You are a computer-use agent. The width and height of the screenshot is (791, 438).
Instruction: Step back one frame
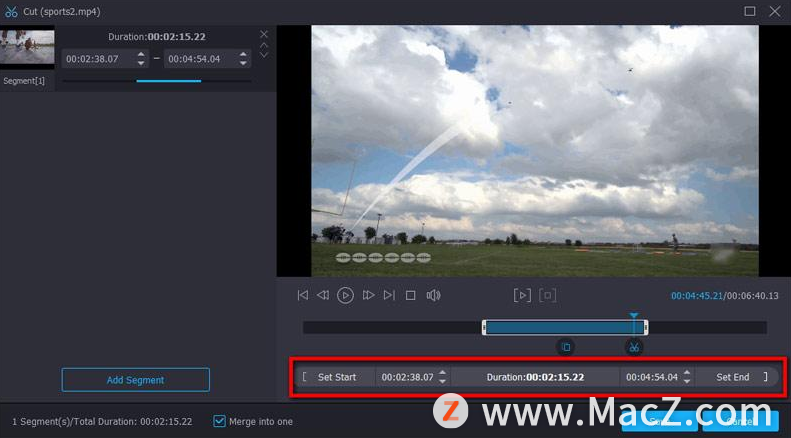point(323,295)
